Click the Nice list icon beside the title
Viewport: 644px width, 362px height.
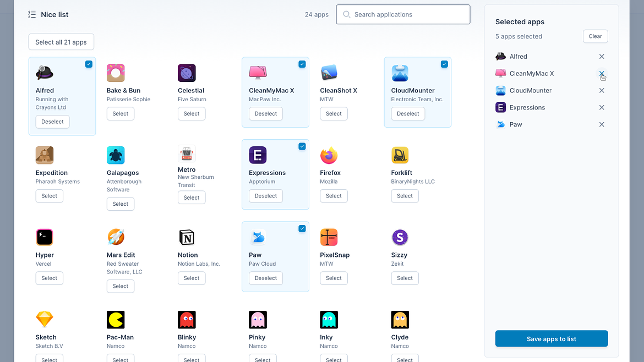click(32, 15)
